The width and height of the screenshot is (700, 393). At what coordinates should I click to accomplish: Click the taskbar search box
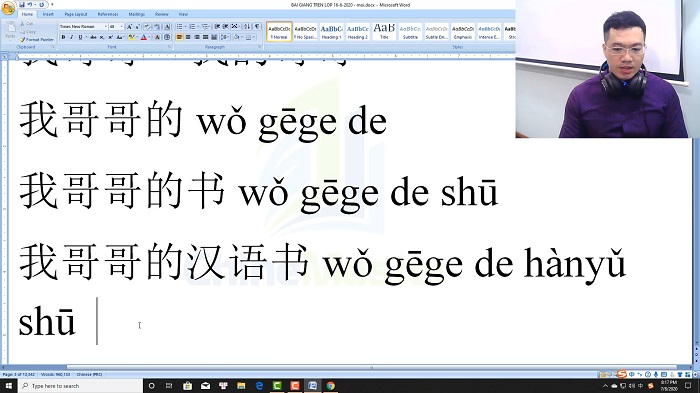point(80,385)
